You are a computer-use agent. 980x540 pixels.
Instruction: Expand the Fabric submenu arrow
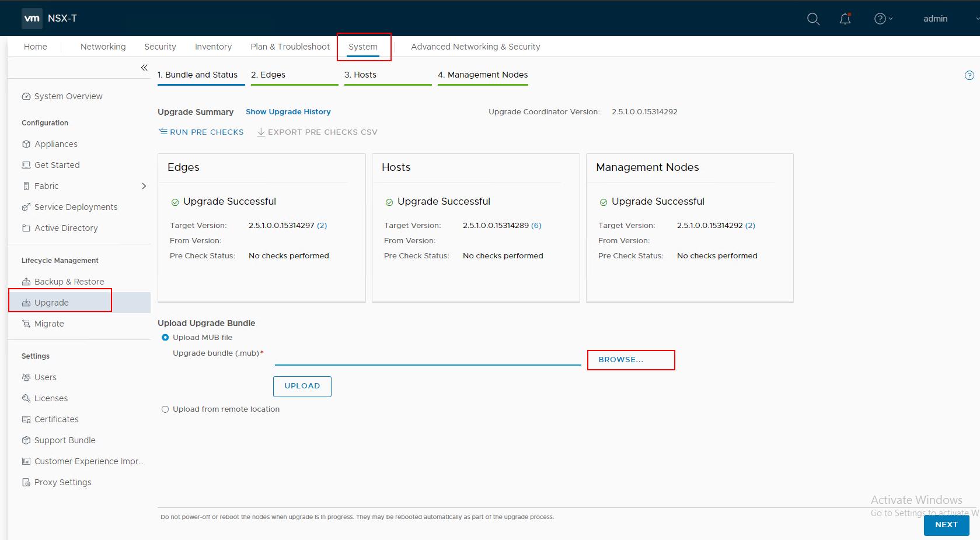click(144, 186)
